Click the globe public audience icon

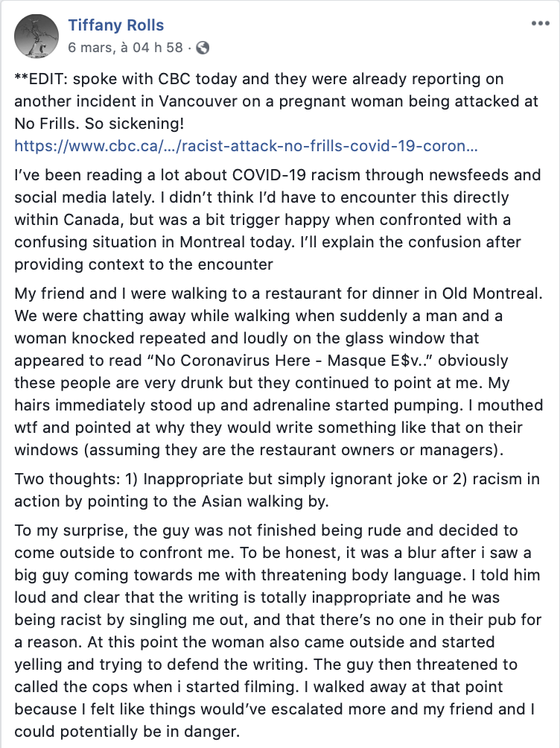203,48
